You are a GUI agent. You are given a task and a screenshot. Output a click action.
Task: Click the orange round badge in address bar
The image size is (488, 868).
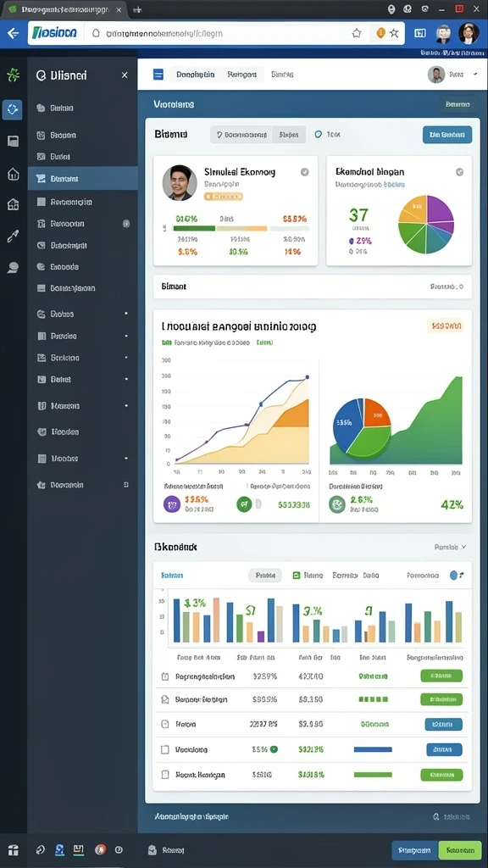tap(380, 33)
